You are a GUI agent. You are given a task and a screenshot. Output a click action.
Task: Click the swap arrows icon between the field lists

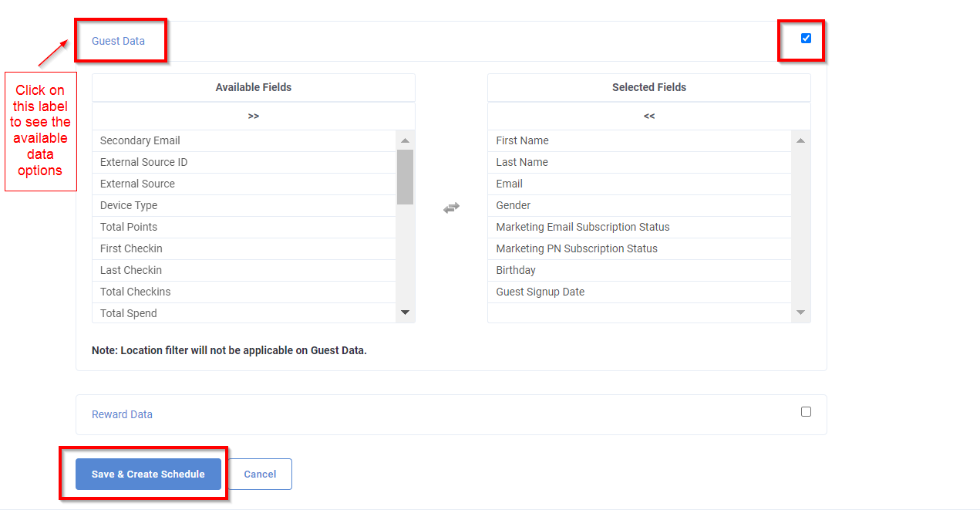(x=451, y=207)
